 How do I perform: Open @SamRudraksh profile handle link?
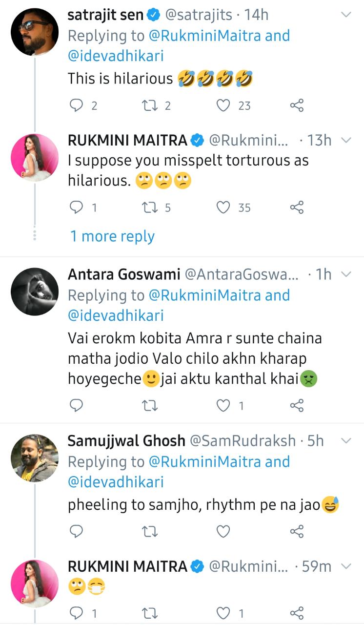click(x=243, y=441)
